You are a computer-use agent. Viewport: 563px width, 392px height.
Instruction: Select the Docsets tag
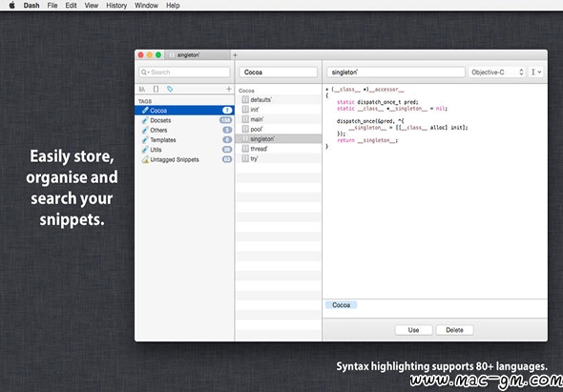coord(184,120)
